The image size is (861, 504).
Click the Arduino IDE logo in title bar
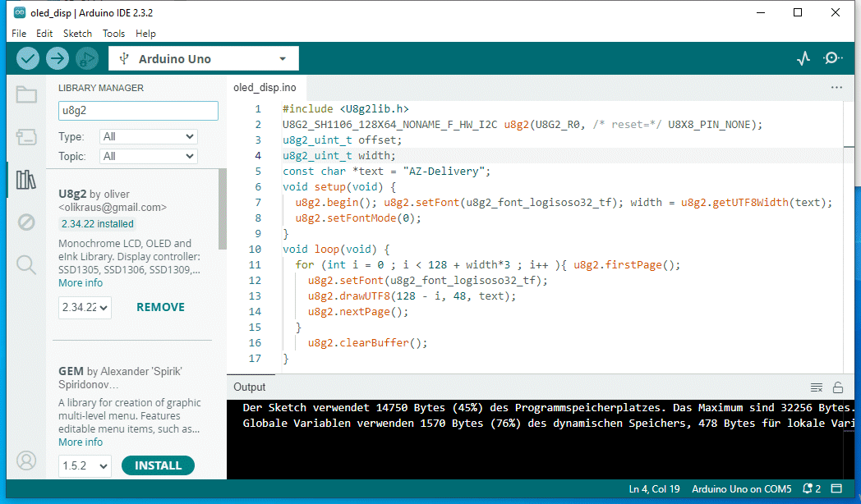(20, 12)
